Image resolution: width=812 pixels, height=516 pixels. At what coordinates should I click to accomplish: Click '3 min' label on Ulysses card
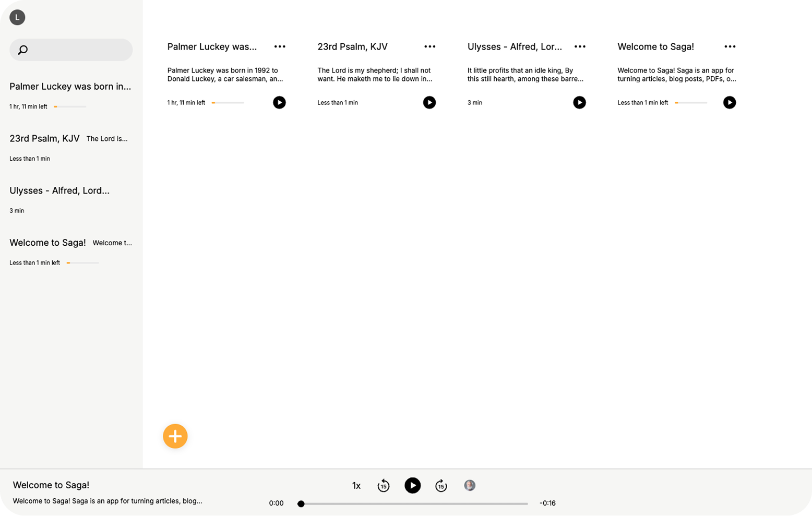coord(474,103)
